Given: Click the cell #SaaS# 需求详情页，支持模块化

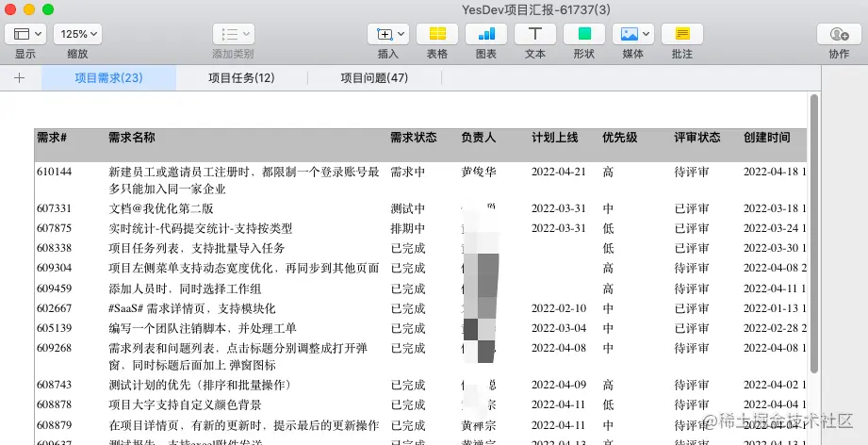Looking at the screenshot, I should (192, 308).
